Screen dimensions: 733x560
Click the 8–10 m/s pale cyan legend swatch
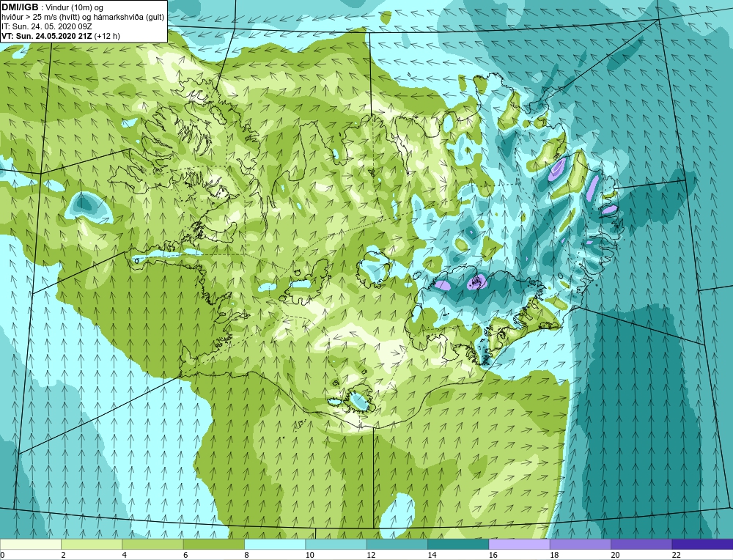click(275, 544)
